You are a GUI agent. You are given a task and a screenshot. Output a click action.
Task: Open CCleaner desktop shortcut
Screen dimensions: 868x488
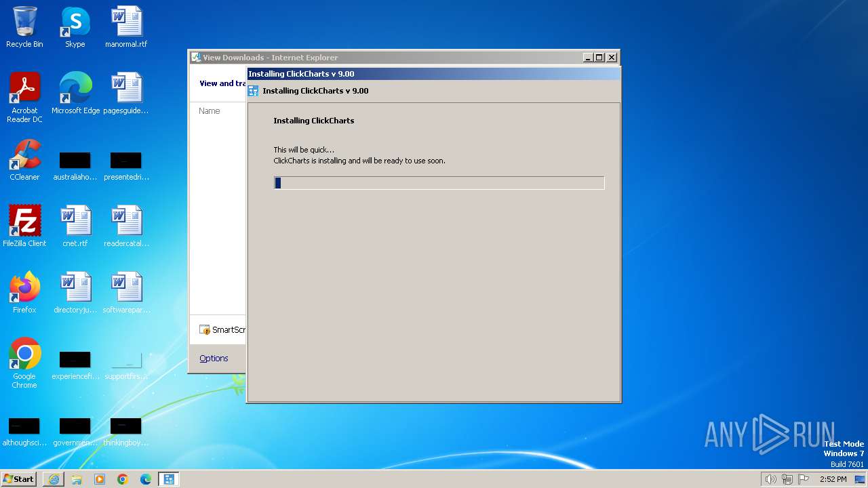(x=24, y=160)
